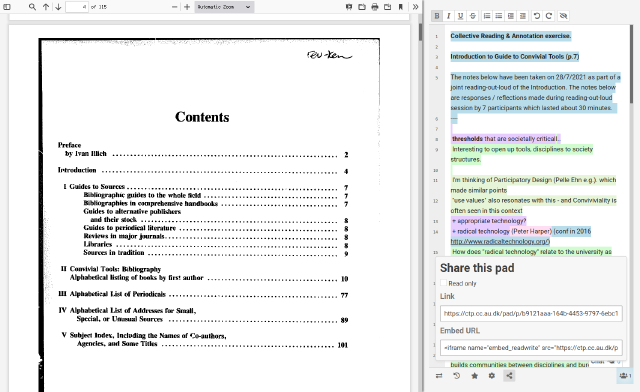Insert unordered bullet list in pad

(499, 16)
